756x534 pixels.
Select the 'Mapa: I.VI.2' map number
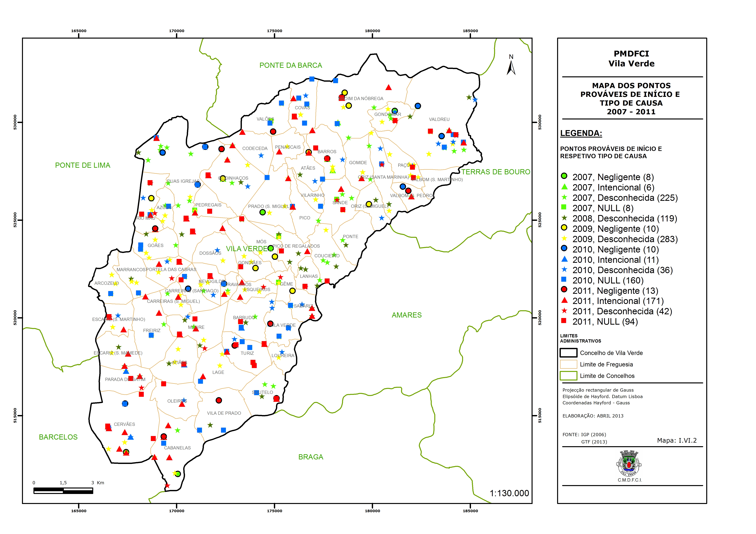tap(677, 441)
